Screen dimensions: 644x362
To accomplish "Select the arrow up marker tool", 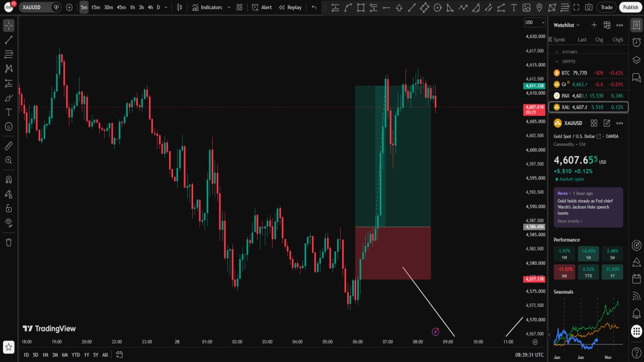I will point(399,8).
